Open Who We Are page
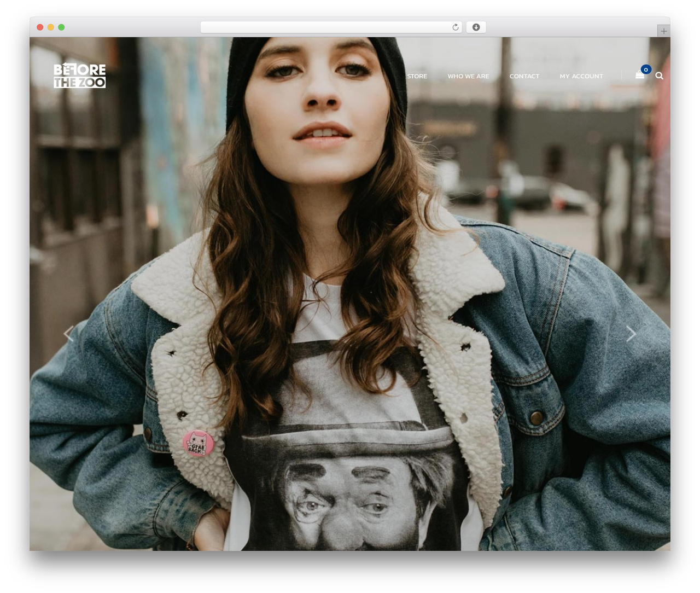 (x=468, y=76)
